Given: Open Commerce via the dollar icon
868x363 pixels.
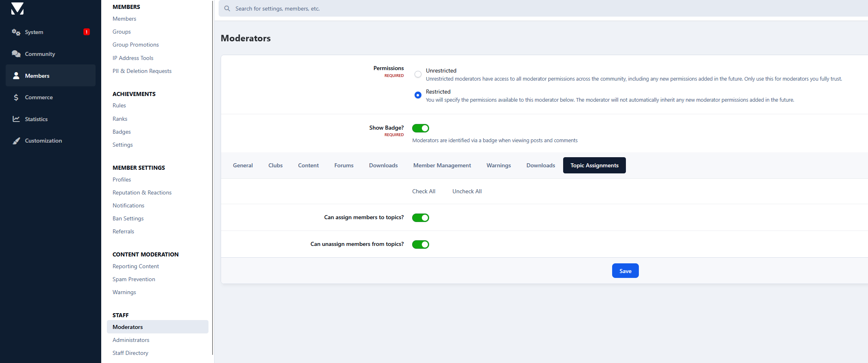Looking at the screenshot, I should point(16,98).
